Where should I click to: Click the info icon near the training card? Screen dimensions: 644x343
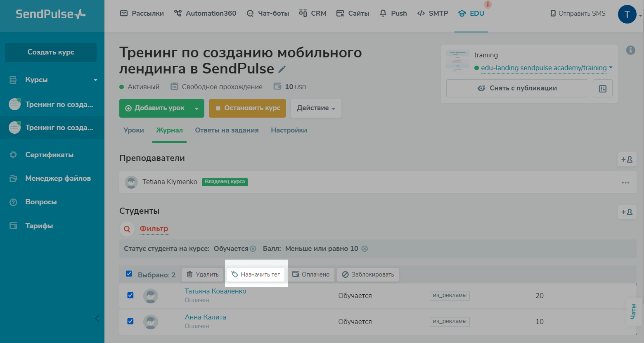(x=630, y=50)
